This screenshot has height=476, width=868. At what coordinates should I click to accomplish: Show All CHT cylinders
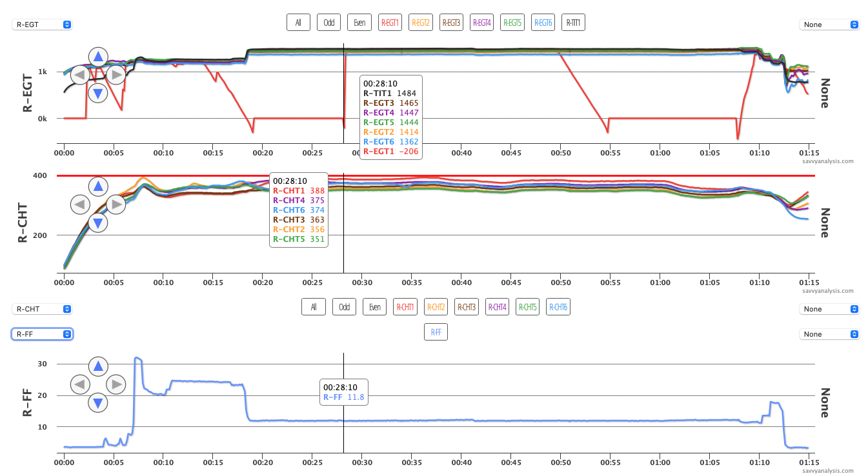[314, 307]
